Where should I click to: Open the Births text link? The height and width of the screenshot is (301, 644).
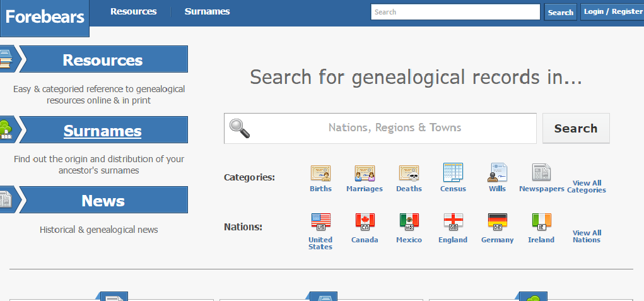(x=321, y=189)
